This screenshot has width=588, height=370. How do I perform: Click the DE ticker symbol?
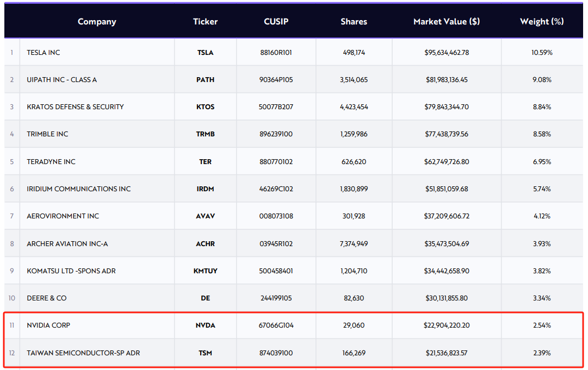[x=205, y=298]
